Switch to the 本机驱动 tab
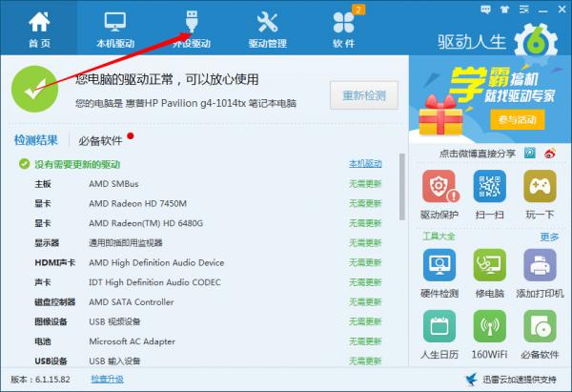Viewport: 572px width, 392px height. pos(115,30)
